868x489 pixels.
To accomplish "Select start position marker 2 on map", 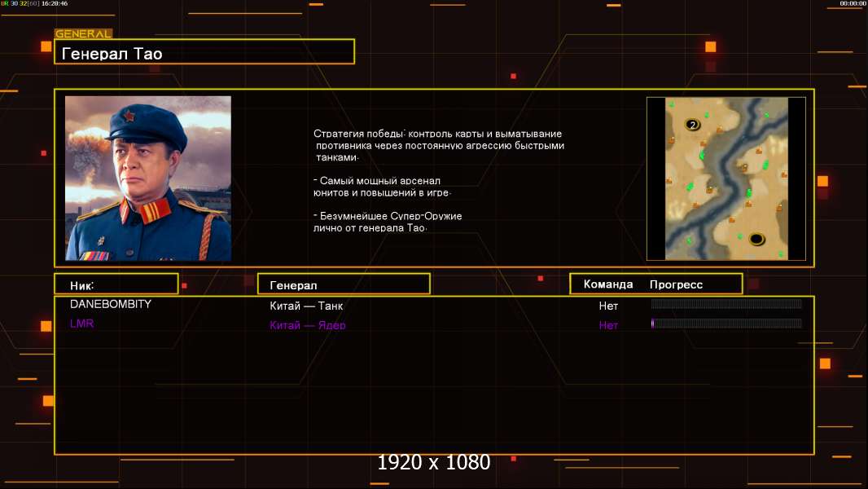I will (692, 125).
